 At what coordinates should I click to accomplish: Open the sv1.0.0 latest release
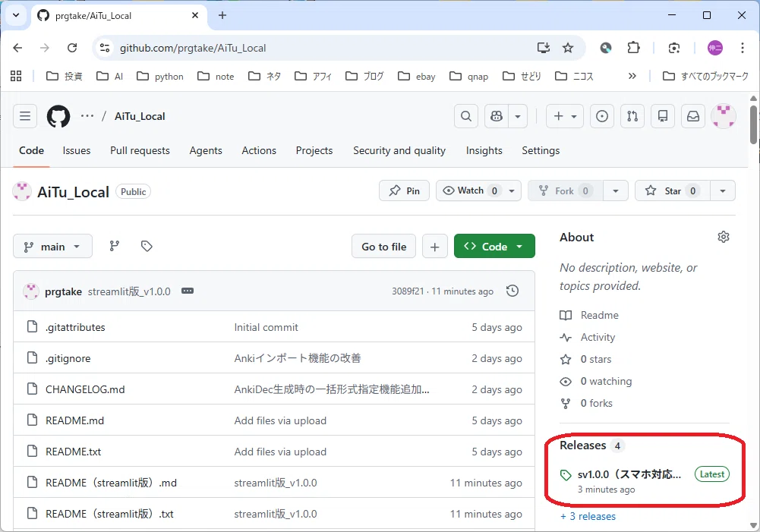coord(629,474)
